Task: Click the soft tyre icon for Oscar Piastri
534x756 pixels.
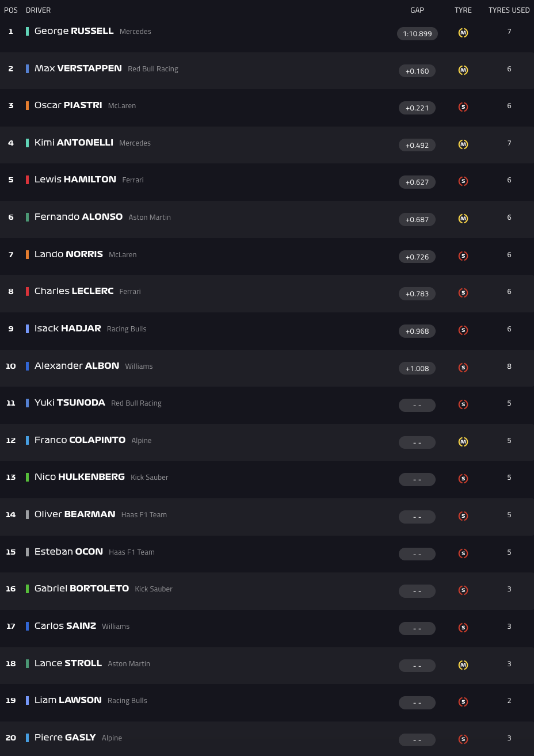Action: (463, 107)
